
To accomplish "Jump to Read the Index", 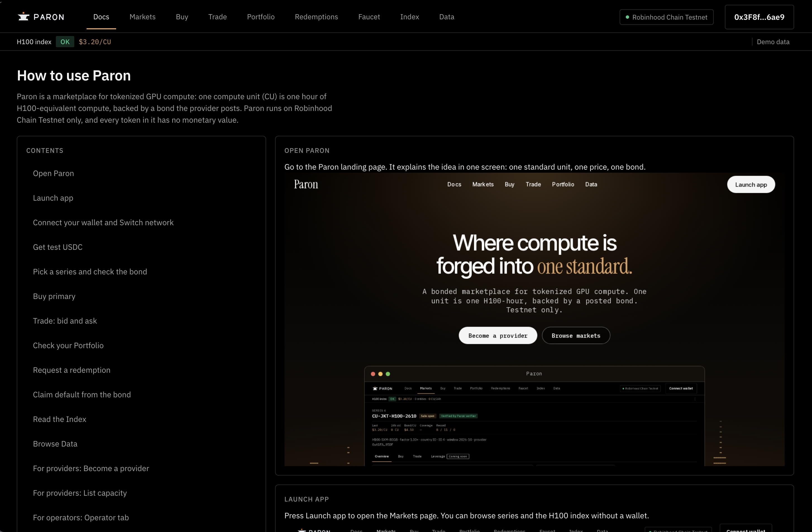I will [59, 419].
